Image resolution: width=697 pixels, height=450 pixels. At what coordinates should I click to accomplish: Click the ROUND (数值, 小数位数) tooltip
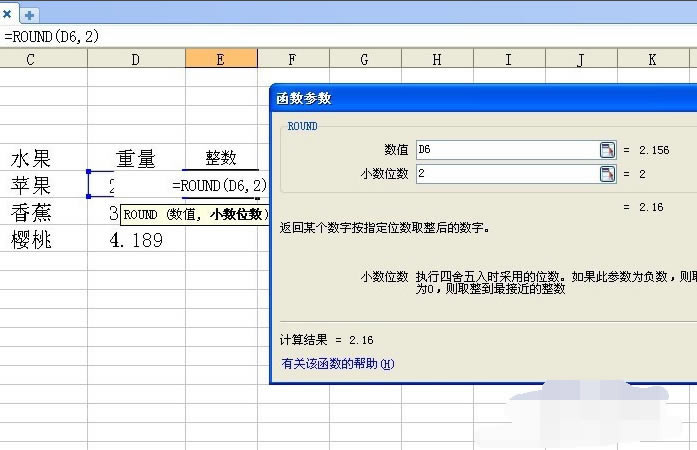point(195,215)
